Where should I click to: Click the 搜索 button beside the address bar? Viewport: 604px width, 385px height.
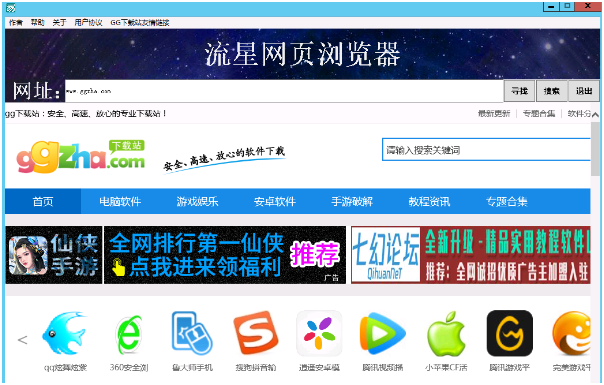point(552,91)
